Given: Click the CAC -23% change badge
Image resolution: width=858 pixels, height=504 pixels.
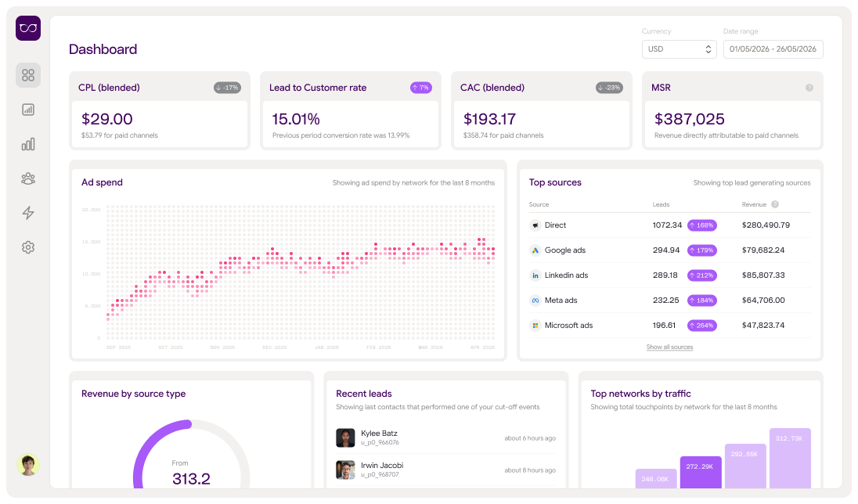Looking at the screenshot, I should coord(609,88).
